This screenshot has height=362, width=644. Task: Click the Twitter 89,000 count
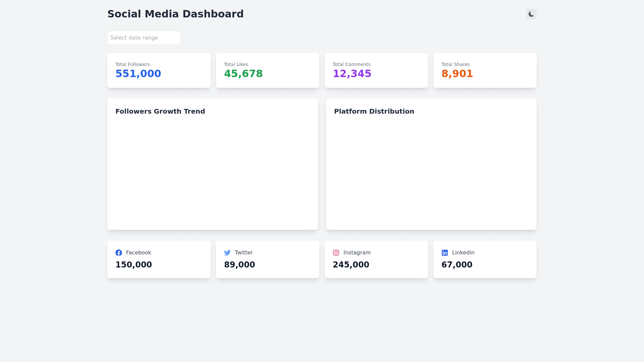point(239,265)
